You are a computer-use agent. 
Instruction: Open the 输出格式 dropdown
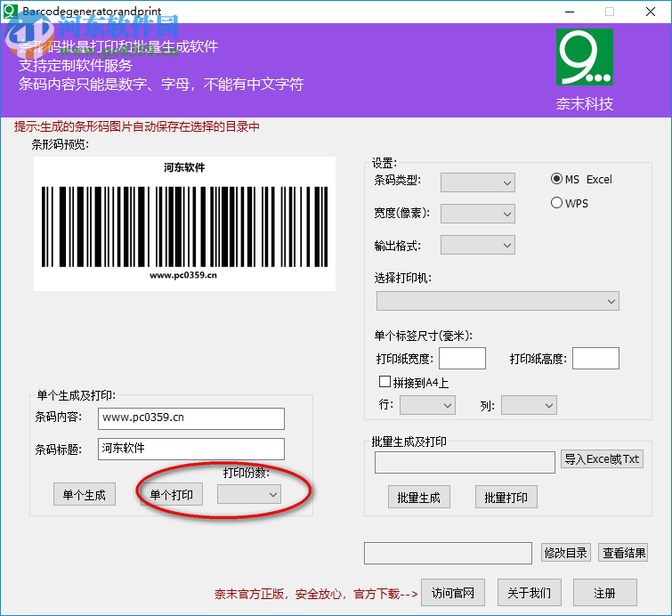(478, 245)
